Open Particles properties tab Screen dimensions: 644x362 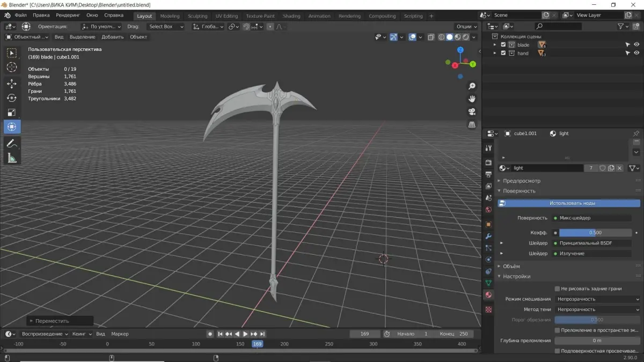(488, 248)
